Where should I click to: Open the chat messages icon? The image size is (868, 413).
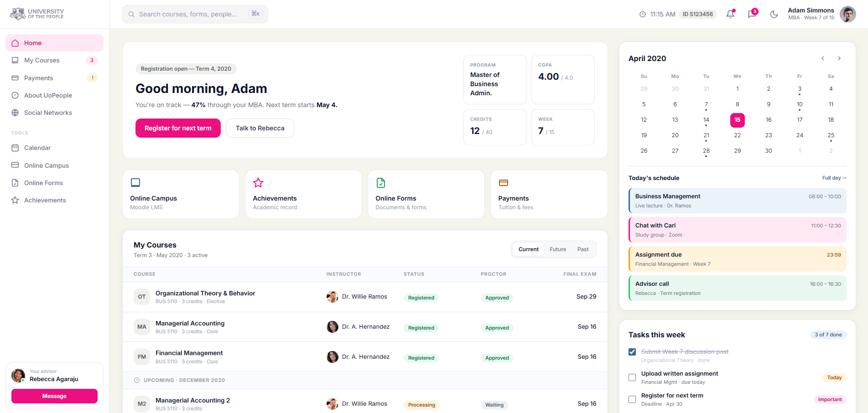pos(752,14)
